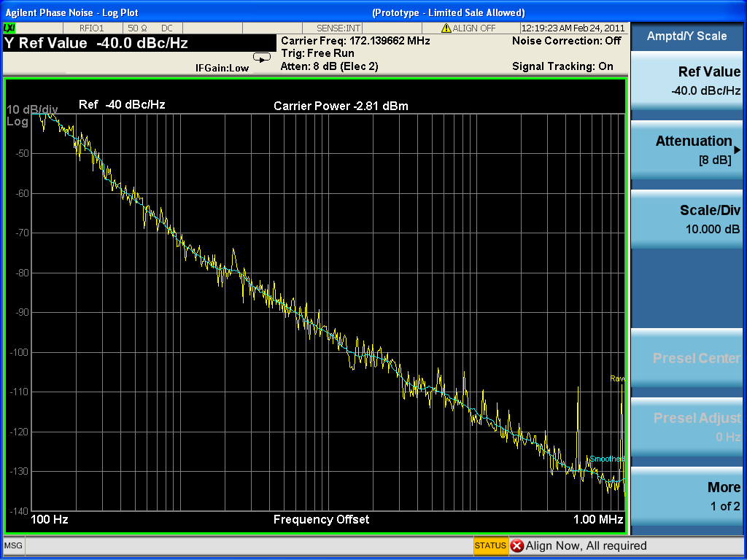The width and height of the screenshot is (747, 560).
Task: Click the LXI indicator icon
Action: click(9, 28)
